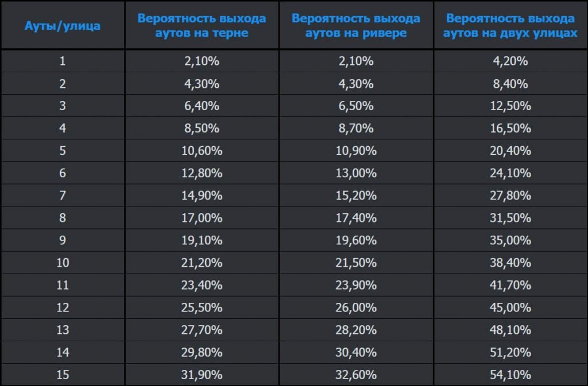Select the cell with outs value 1
This screenshot has height=386, width=588.
click(63, 61)
